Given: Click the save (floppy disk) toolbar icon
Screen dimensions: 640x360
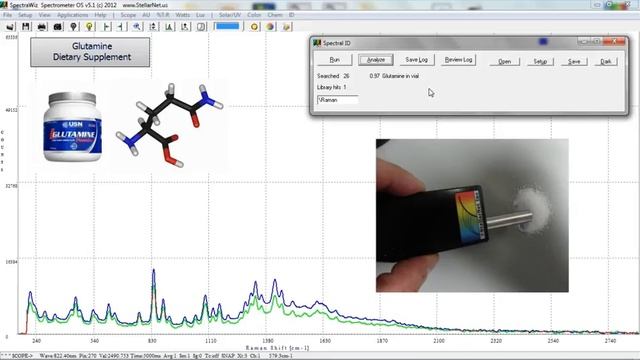Looking at the screenshot, I should (26, 27).
